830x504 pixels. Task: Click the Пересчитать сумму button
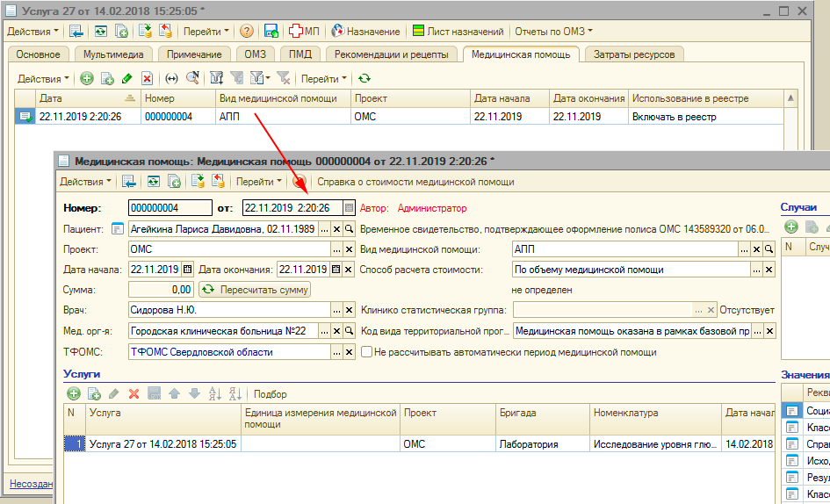[254, 289]
